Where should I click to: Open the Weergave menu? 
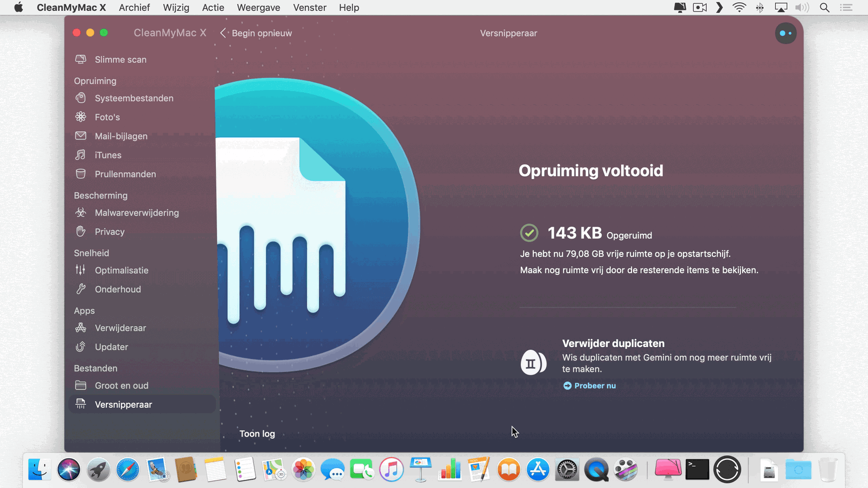(x=258, y=8)
